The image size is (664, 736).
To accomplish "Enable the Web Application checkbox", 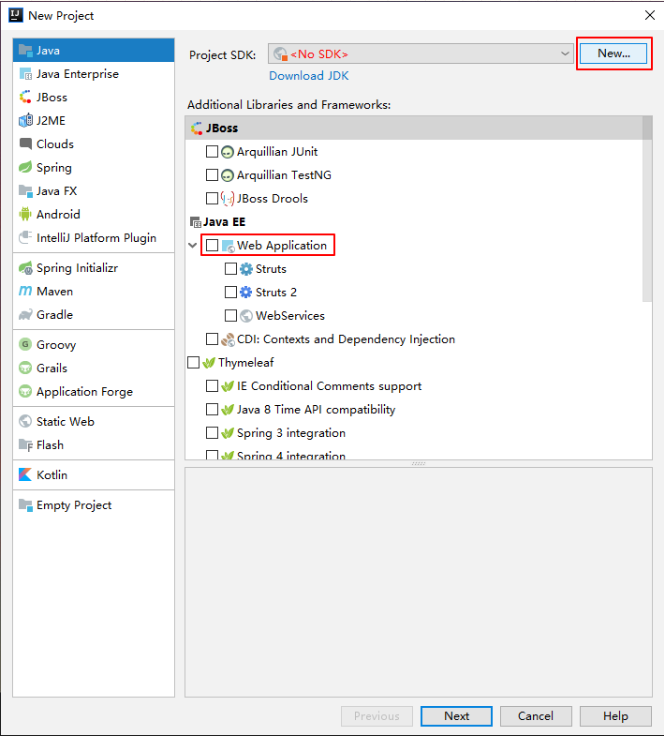I will click(212, 245).
